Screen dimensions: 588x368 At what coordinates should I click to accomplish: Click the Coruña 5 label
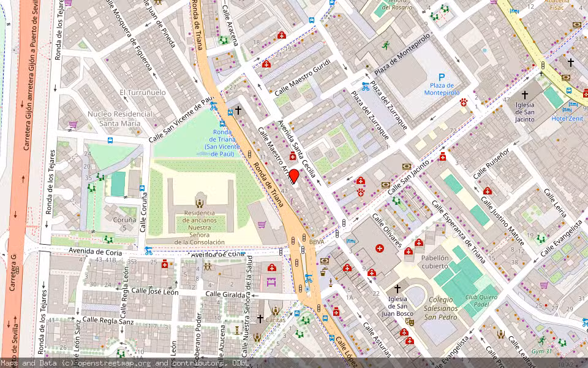coord(124,223)
